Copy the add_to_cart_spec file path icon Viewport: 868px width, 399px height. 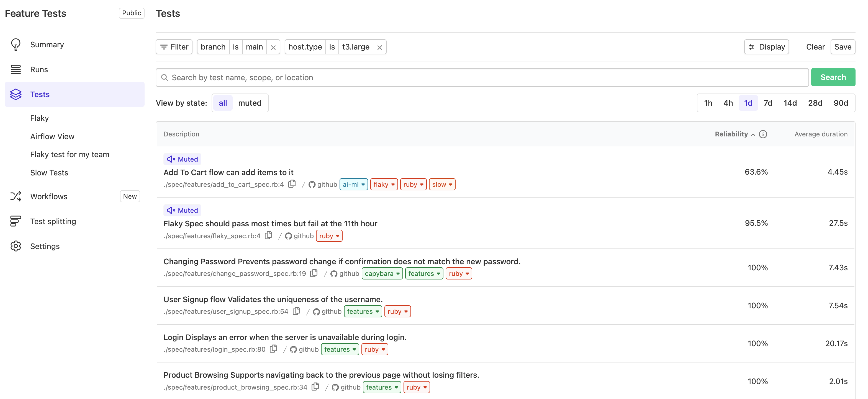point(292,184)
